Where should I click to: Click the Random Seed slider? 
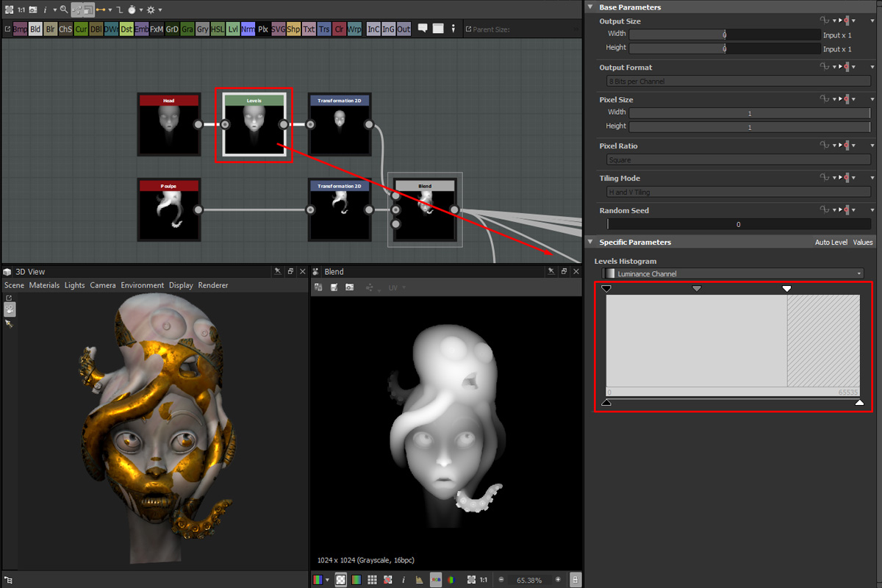pos(738,224)
